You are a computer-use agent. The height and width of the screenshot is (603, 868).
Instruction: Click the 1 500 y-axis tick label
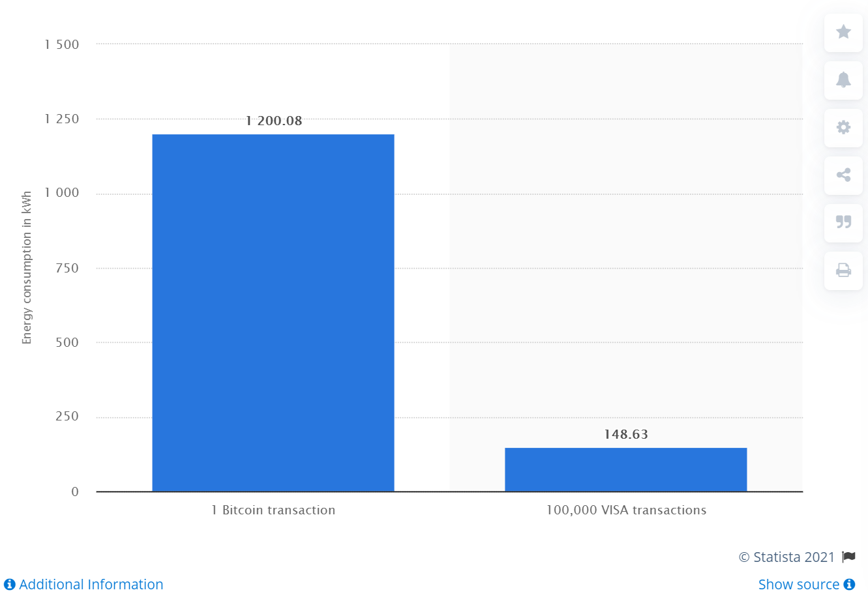[62, 44]
